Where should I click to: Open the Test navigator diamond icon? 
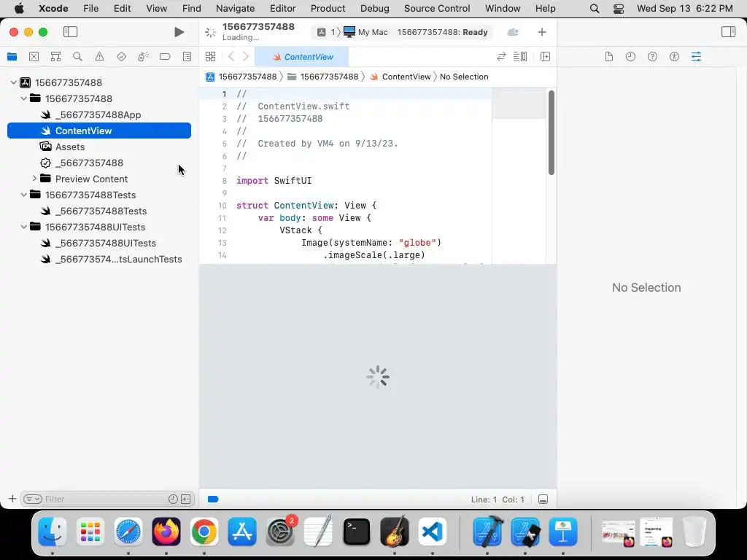(x=122, y=57)
